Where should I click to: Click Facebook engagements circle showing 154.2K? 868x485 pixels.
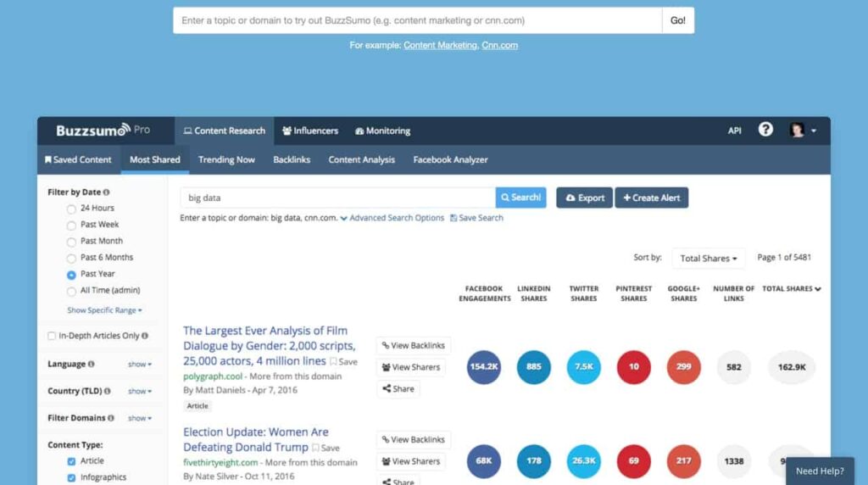(484, 367)
